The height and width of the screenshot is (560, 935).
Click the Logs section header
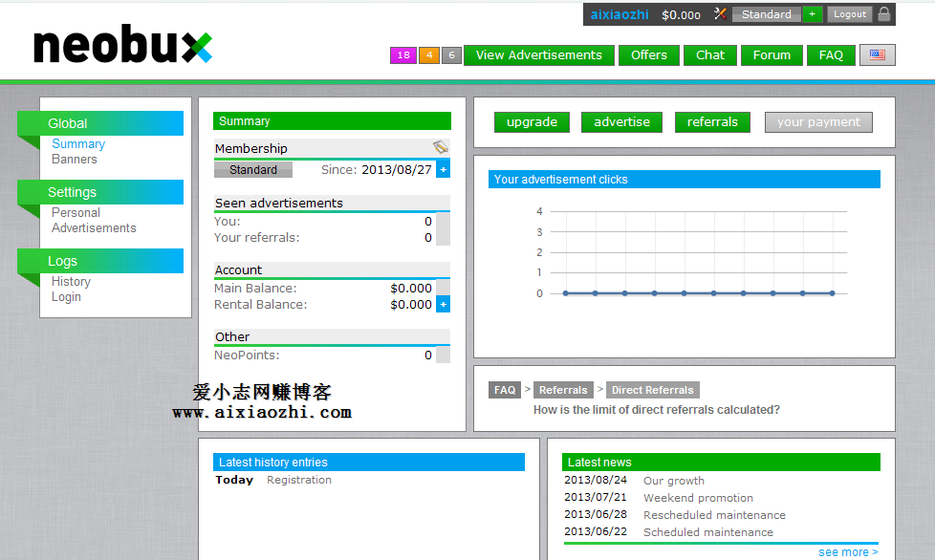(100, 261)
